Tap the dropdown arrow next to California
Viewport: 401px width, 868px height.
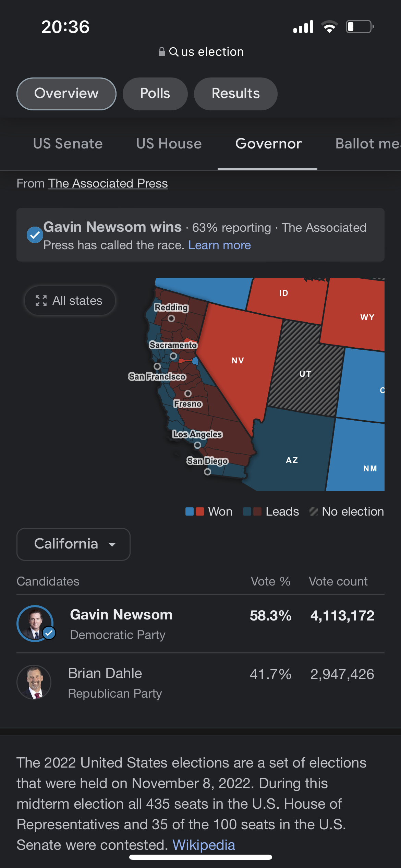coord(112,544)
